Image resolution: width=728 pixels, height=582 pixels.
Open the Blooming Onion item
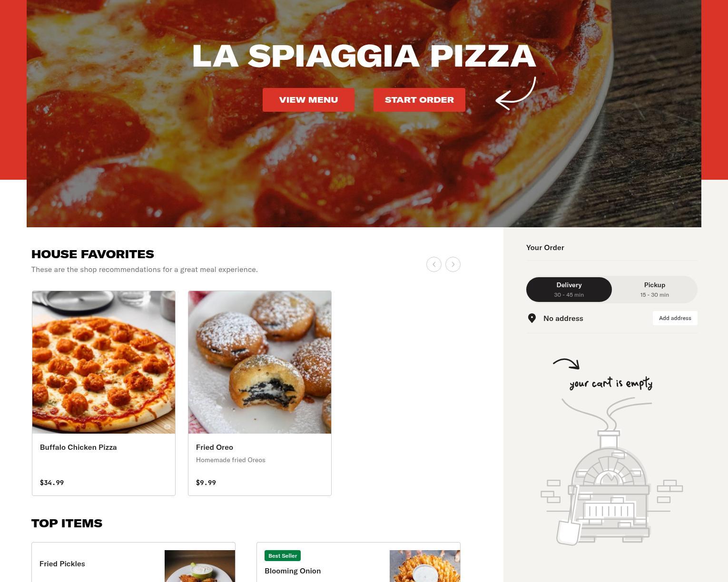tap(358, 562)
